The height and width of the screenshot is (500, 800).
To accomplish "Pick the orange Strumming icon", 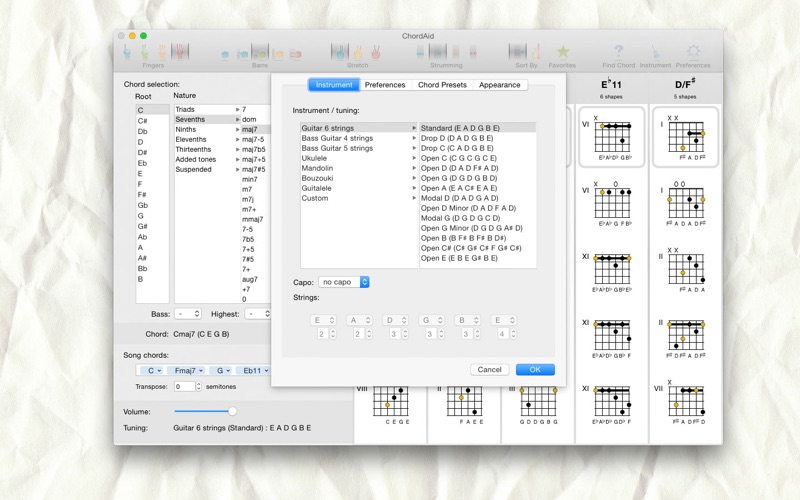I will (456, 52).
